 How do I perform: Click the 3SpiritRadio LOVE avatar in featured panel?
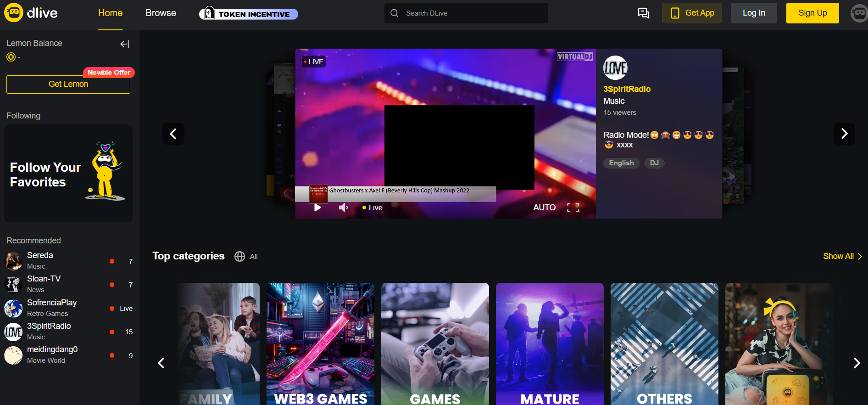[615, 68]
